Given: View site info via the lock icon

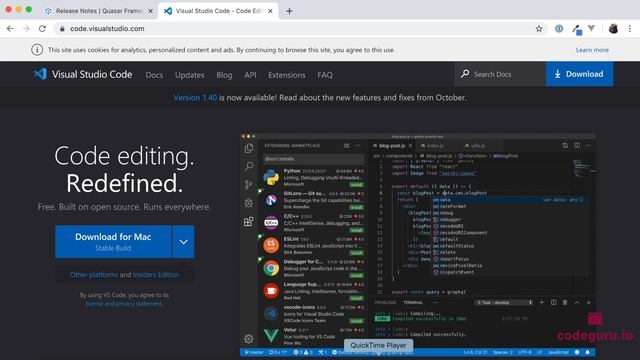Looking at the screenshot, I should pos(62,29).
